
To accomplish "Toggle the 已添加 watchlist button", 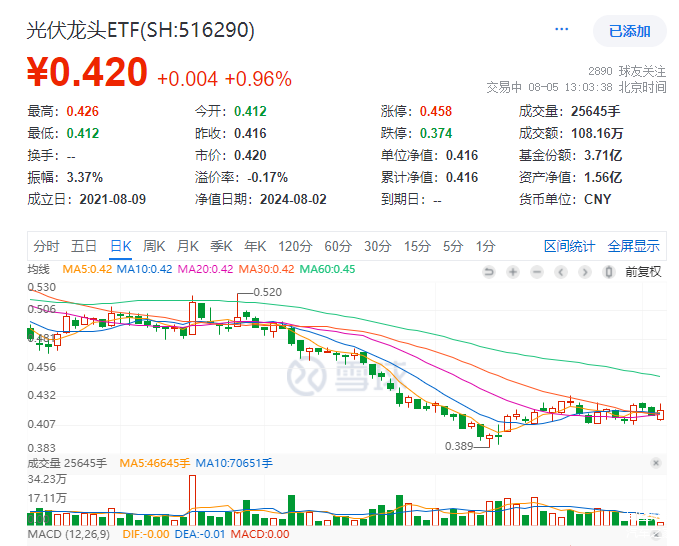I will point(630,31).
